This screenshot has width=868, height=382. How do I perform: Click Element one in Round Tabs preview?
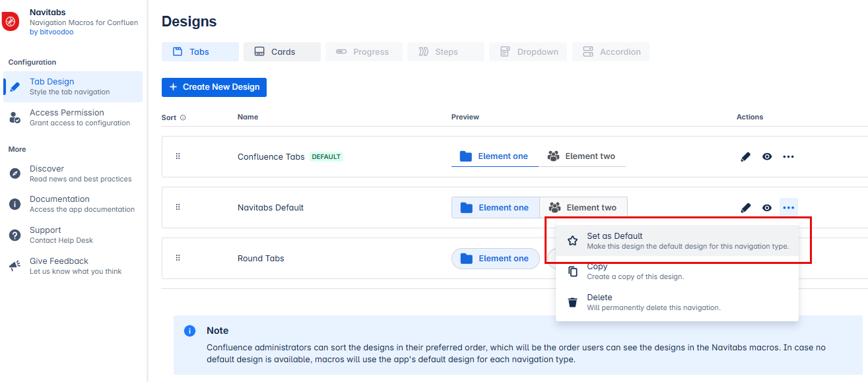495,259
